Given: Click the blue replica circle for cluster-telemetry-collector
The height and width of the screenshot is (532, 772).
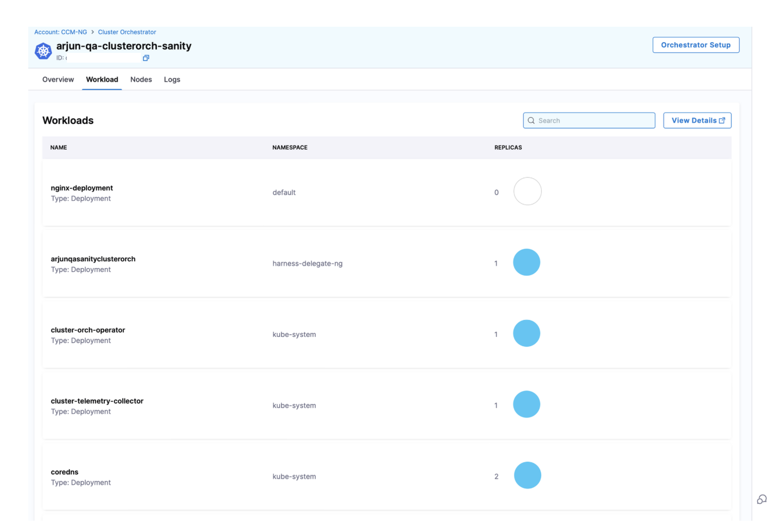Looking at the screenshot, I should click(x=526, y=404).
